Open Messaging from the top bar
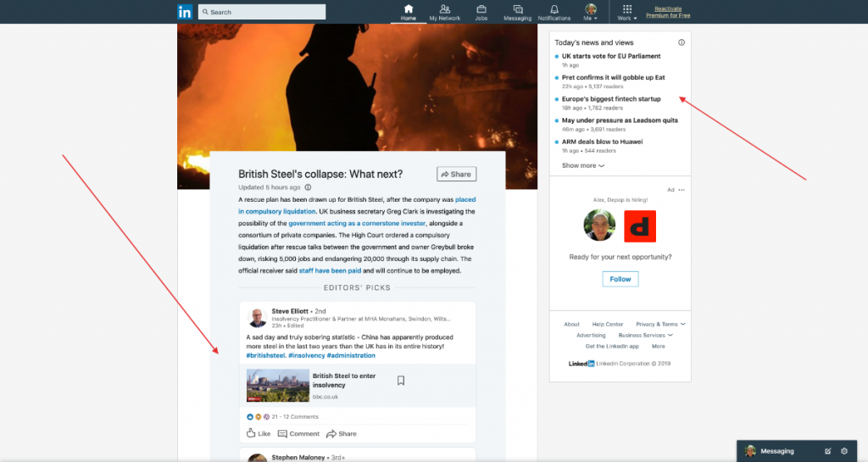This screenshot has height=462, width=868. point(518,12)
